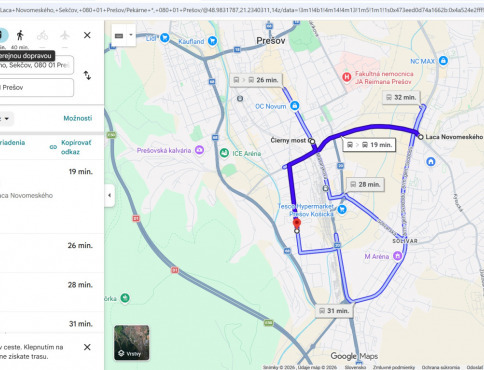The height and width of the screenshot is (370, 484).
Task: Open the departure time dropdown
Action: (x=7, y=119)
